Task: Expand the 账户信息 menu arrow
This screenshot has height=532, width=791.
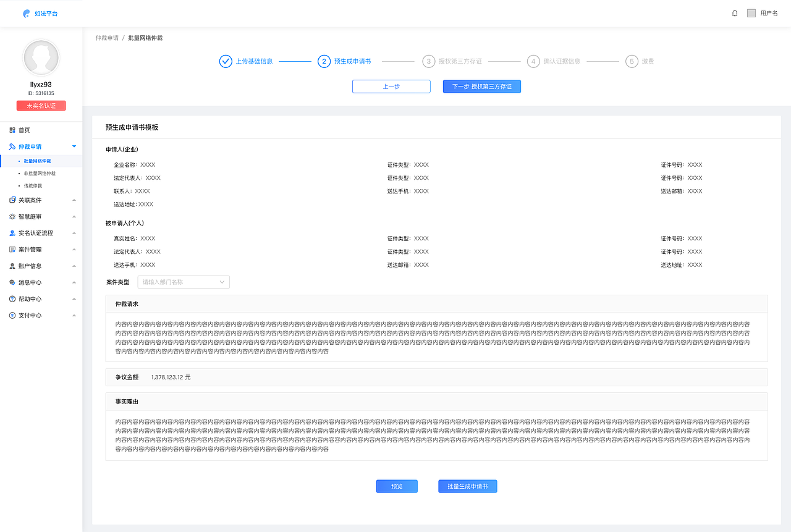Action: click(74, 266)
